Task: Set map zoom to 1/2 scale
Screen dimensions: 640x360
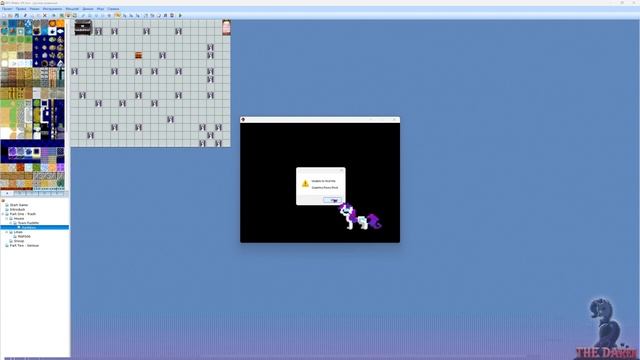Action: [124, 16]
